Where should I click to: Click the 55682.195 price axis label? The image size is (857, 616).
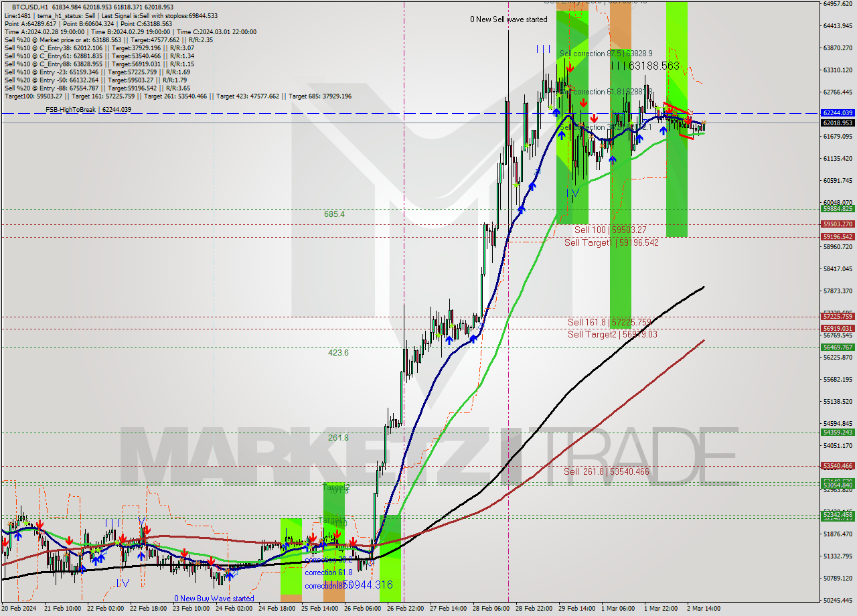(838, 379)
